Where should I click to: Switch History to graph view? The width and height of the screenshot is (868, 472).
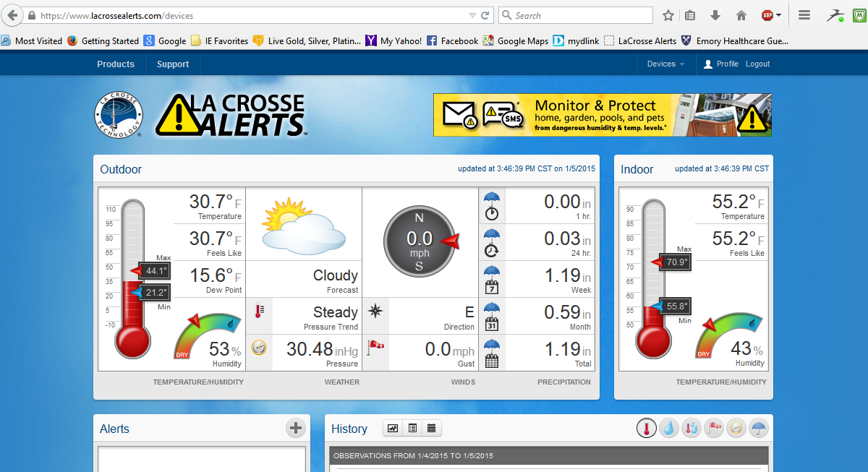click(393, 428)
